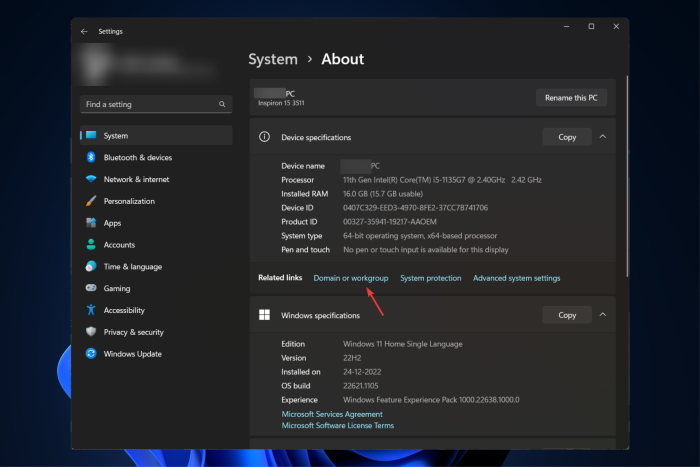
Task: Click the Device specifications info icon
Action: (264, 137)
